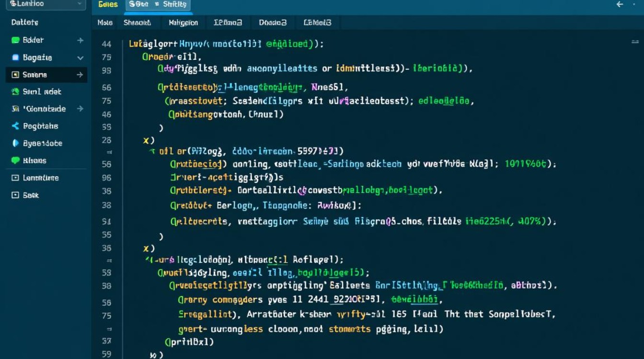The width and height of the screenshot is (644, 359).
Task: Open the Suml adet globe icon
Action: pos(15,91)
